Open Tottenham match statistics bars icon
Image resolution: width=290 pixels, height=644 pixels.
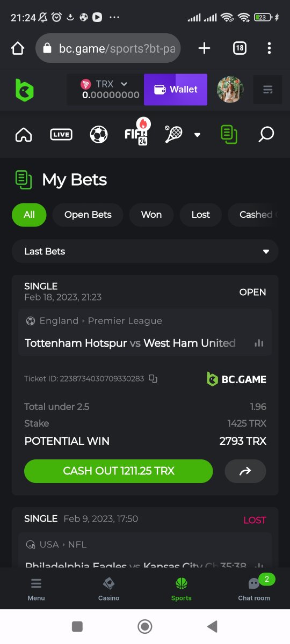click(259, 343)
